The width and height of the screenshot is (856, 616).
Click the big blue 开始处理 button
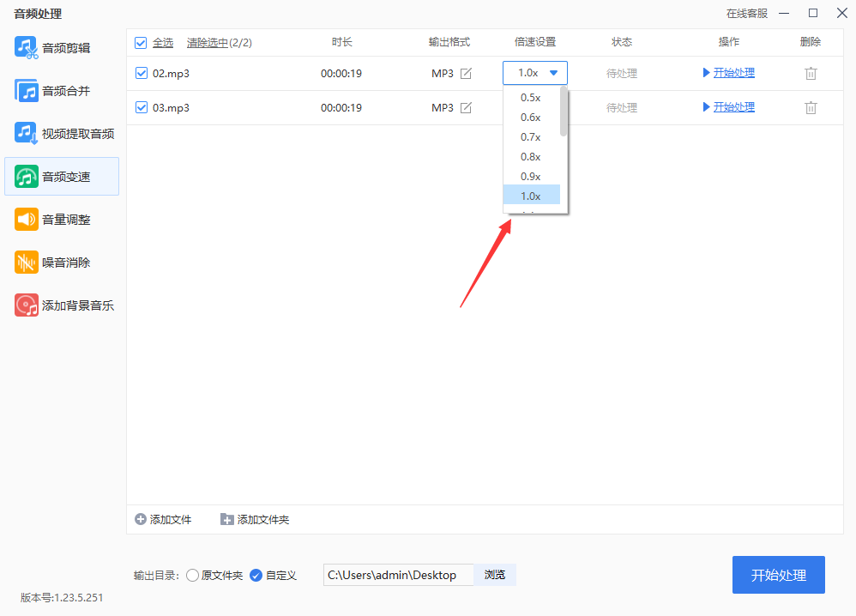(779, 575)
